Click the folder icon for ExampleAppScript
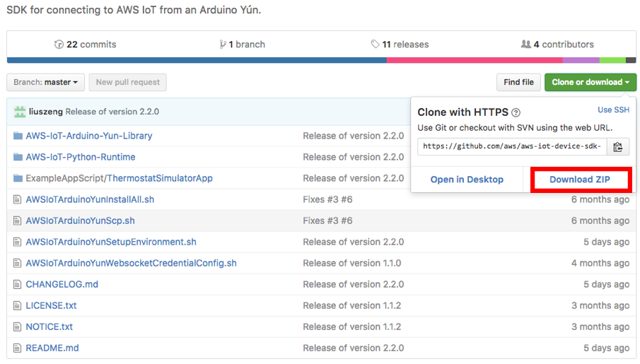Viewport: 640px width, 364px height. coord(18,178)
